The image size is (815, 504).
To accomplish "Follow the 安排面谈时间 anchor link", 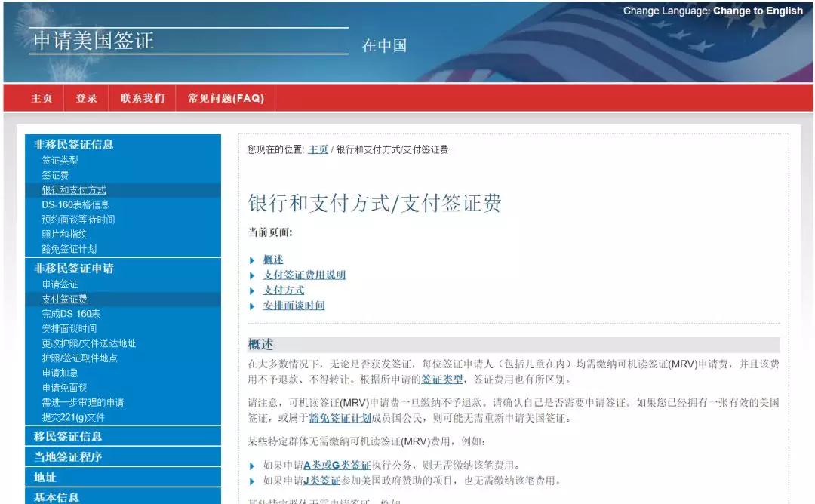I will [294, 306].
